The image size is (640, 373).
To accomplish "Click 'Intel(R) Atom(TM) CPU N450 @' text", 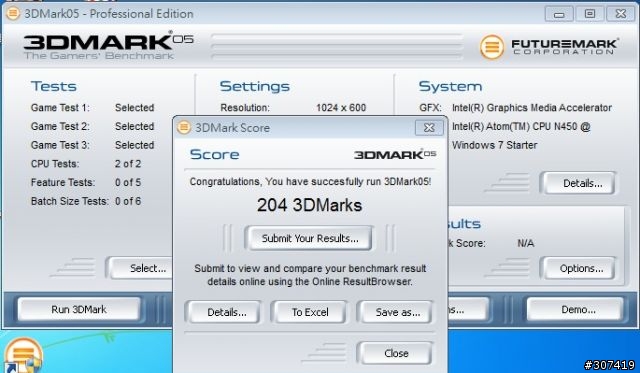I will pyautogui.click(x=521, y=127).
